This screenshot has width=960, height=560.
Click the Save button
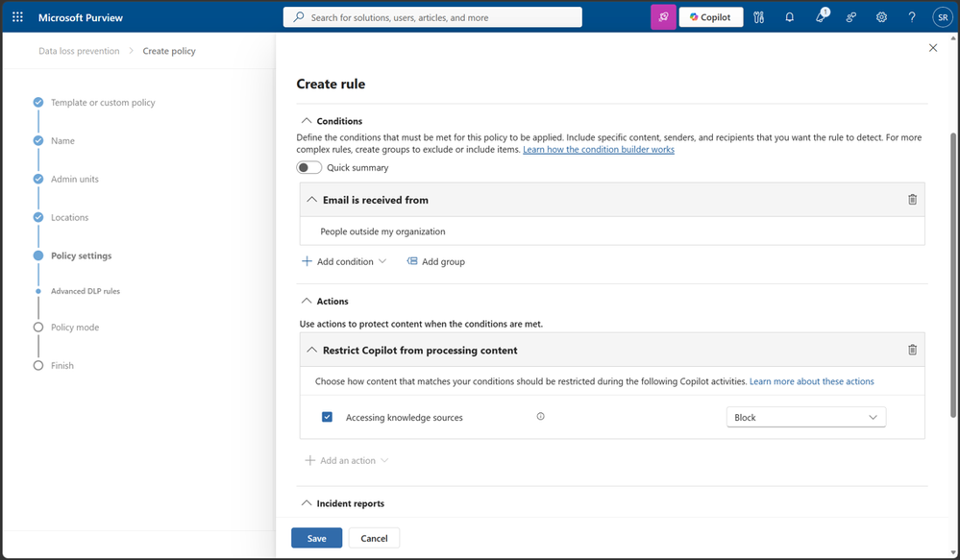[316, 538]
